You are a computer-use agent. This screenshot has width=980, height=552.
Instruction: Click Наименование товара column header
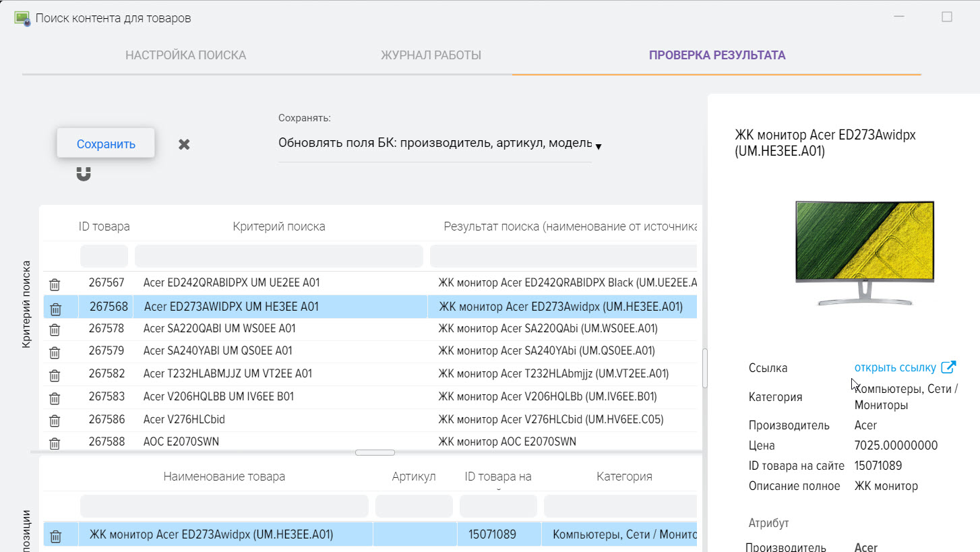(224, 477)
